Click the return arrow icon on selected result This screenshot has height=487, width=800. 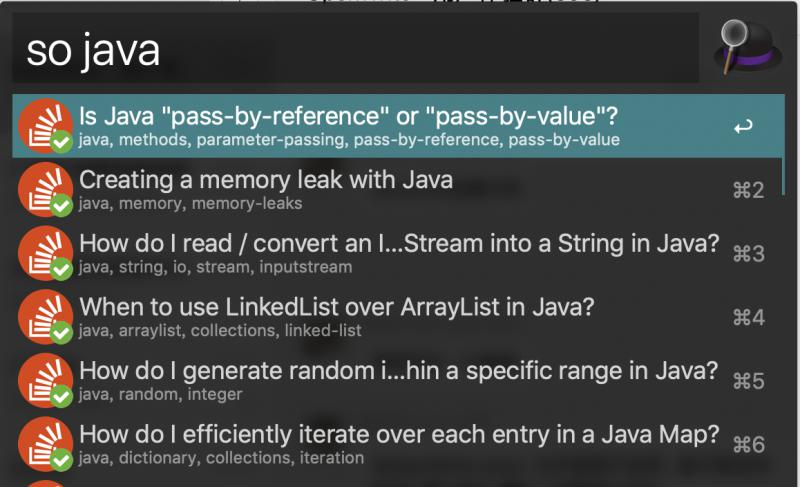743,126
